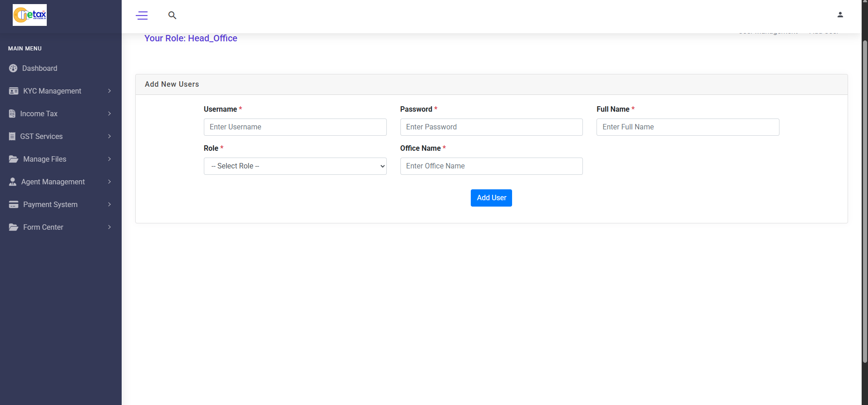Click into the Enter Password field
The height and width of the screenshot is (405, 868).
point(491,127)
